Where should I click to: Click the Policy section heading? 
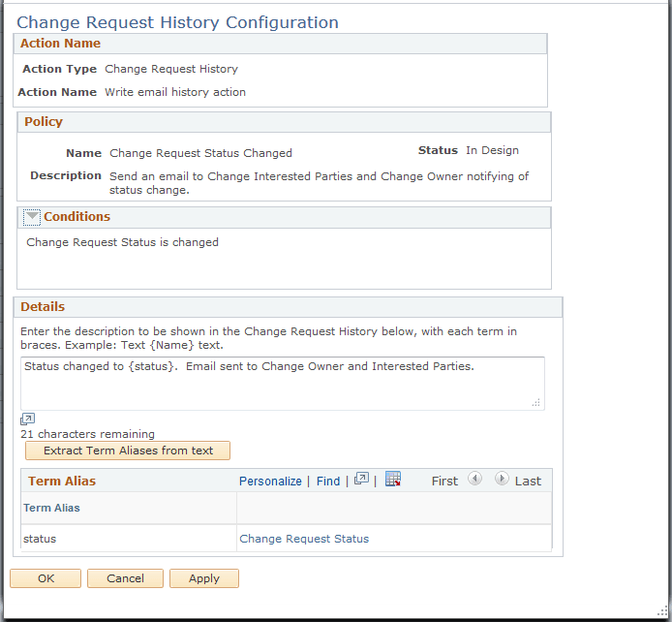44,122
